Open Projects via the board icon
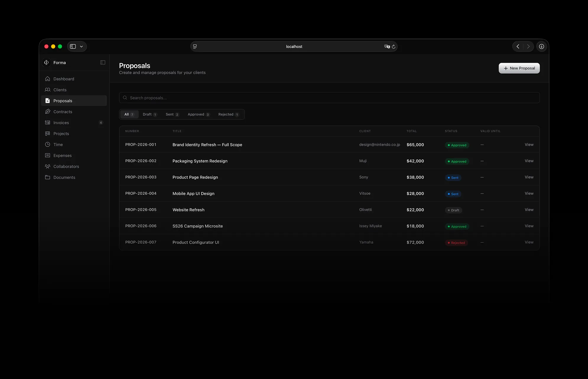The width and height of the screenshot is (588, 379). (48, 133)
